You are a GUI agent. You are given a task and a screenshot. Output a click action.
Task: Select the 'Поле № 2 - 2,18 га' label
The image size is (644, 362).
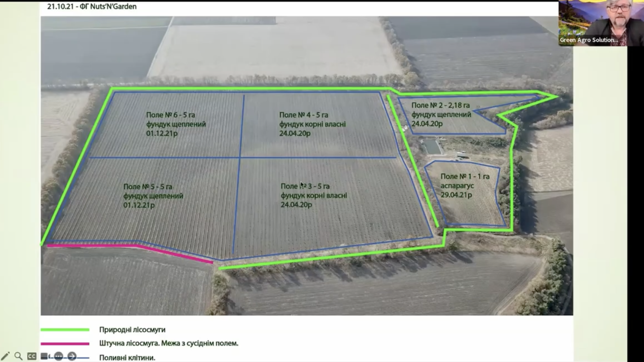[x=440, y=105]
